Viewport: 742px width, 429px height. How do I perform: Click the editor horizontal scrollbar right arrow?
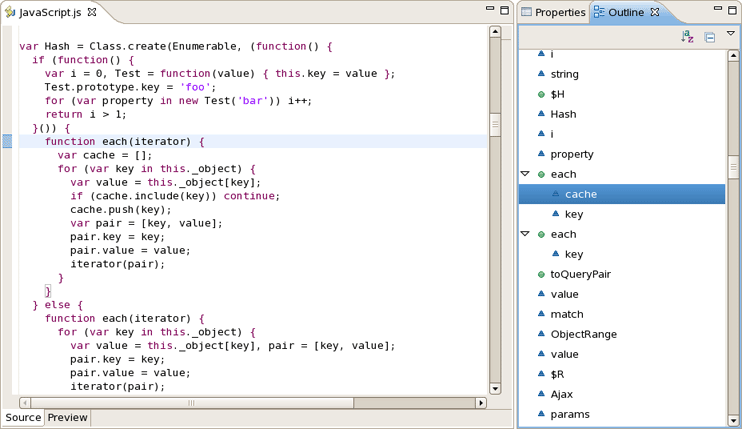point(481,403)
